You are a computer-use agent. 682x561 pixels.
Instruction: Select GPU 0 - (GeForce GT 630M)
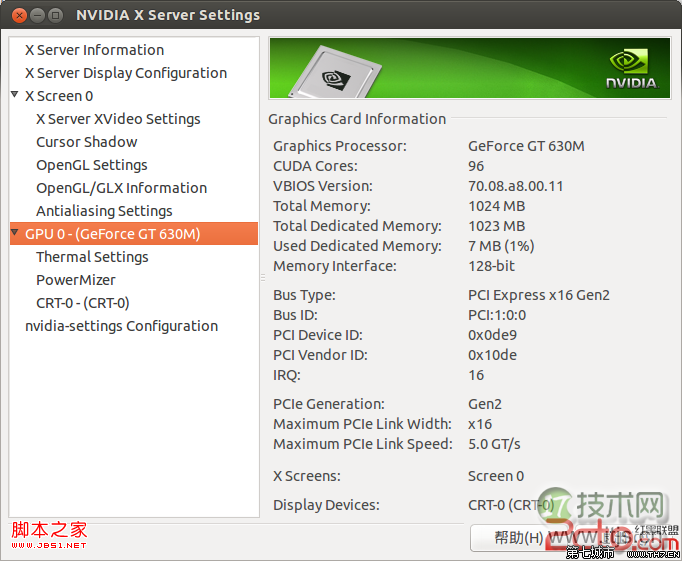point(113,234)
